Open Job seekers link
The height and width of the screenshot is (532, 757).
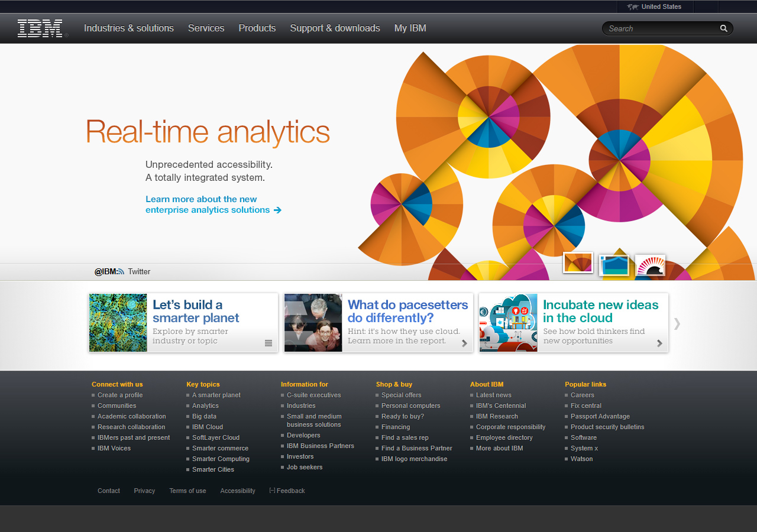305,467
